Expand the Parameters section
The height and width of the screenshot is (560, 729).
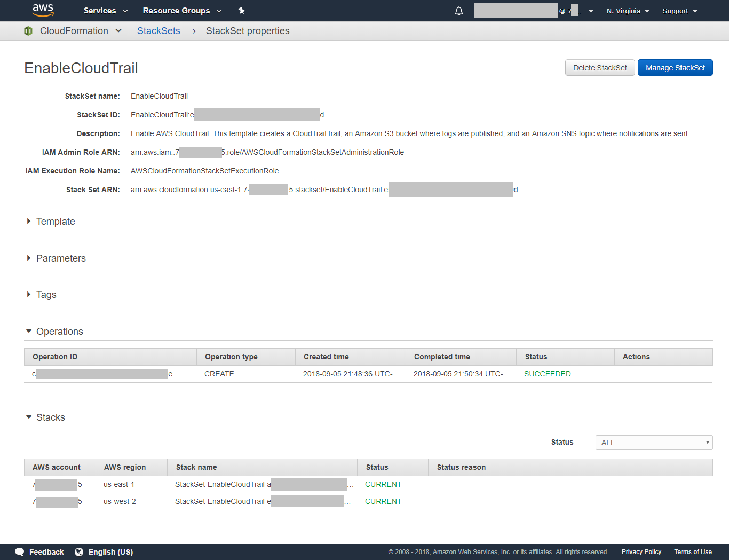(56, 258)
